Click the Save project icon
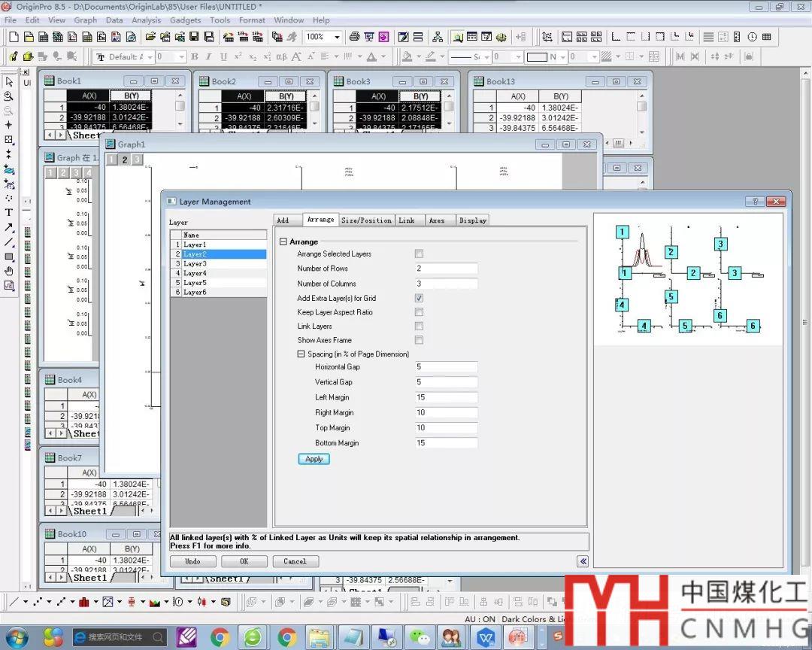The width and height of the screenshot is (812, 650). tap(194, 37)
